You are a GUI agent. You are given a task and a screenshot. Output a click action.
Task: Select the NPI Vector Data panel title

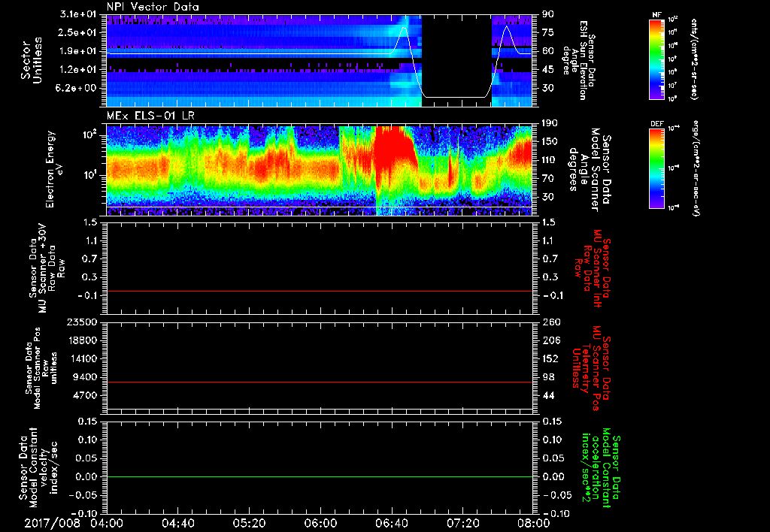(151, 7)
